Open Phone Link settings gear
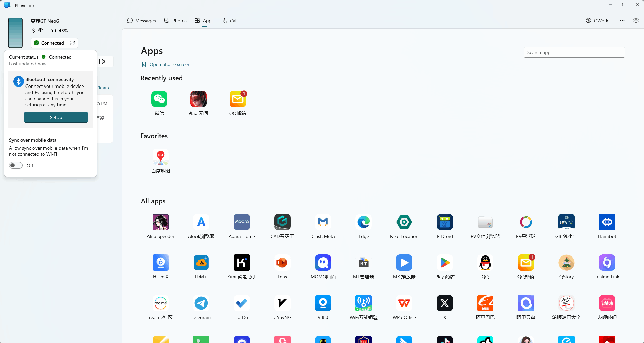Viewport: 644px width, 343px height. click(x=636, y=20)
